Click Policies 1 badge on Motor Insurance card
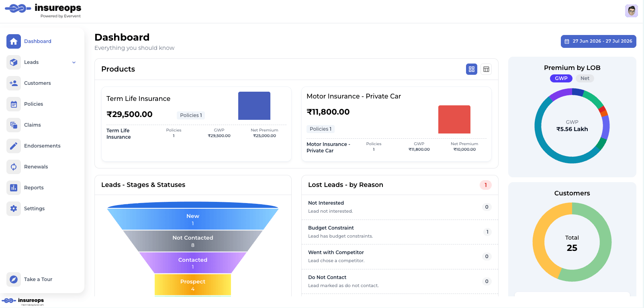 tap(321, 129)
